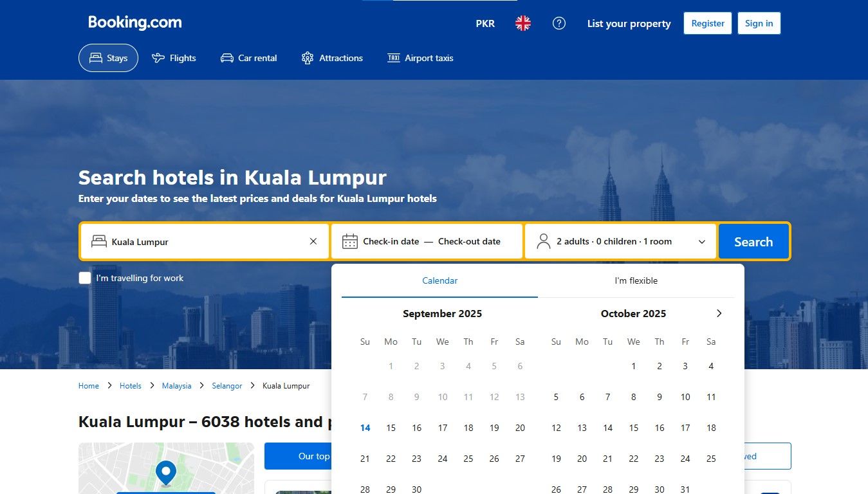868x494 pixels.
Task: Select September 15 in the calendar
Action: point(391,428)
